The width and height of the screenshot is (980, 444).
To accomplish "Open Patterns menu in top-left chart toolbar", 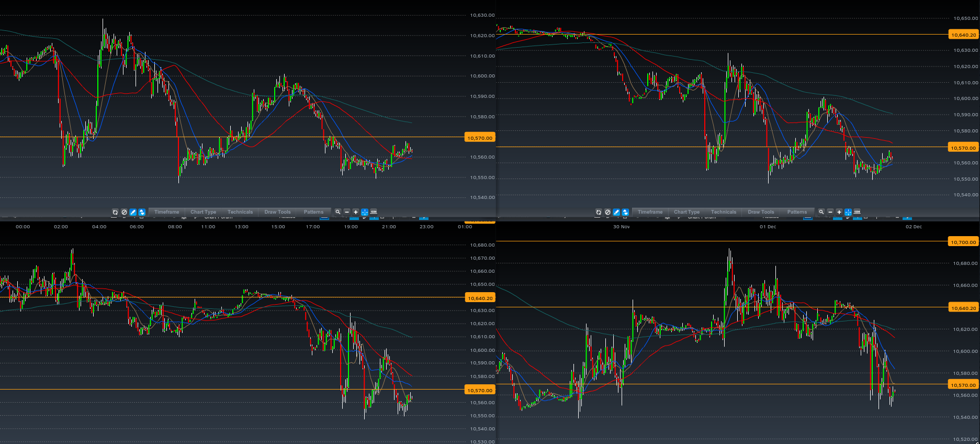I will tap(314, 212).
